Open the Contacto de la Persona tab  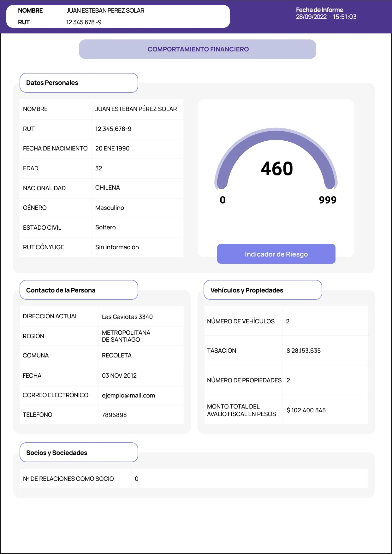click(x=79, y=290)
